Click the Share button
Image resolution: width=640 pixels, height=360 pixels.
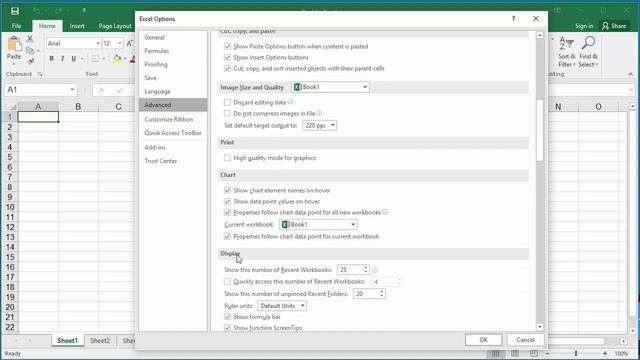click(614, 26)
